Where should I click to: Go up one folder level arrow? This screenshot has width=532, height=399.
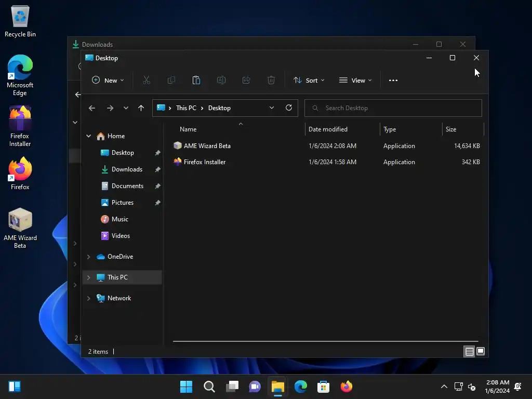click(x=141, y=108)
